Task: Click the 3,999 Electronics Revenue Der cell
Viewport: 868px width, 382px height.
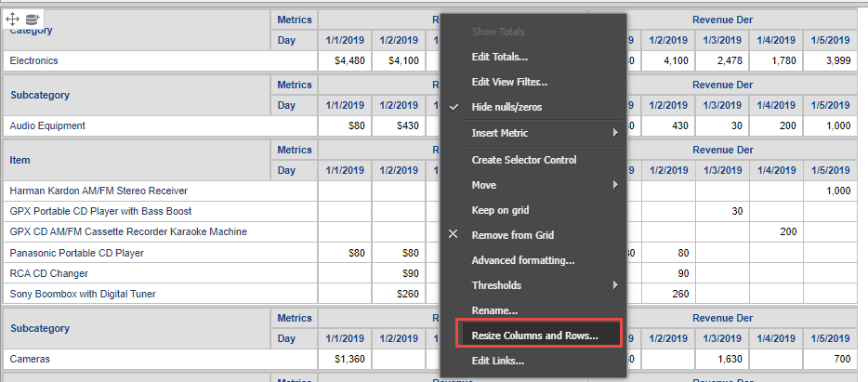Action: click(x=830, y=61)
